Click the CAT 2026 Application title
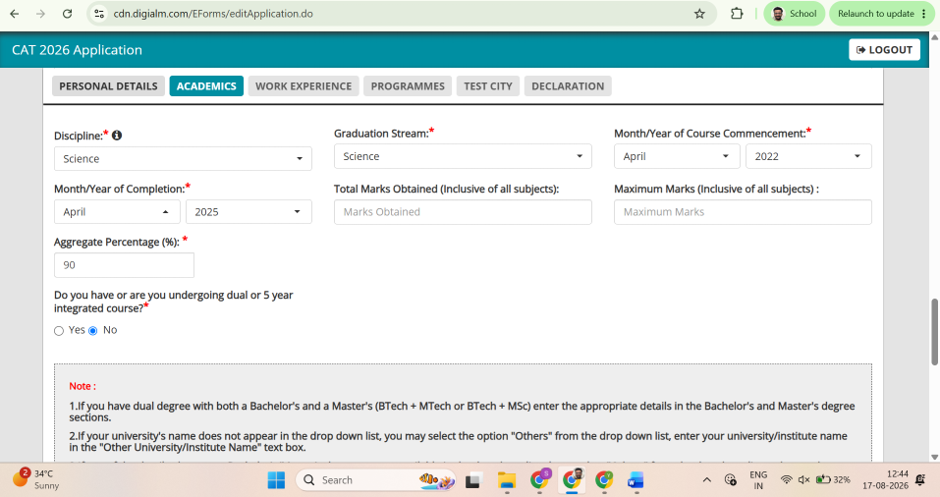Image resolution: width=940 pixels, height=497 pixels. (77, 50)
